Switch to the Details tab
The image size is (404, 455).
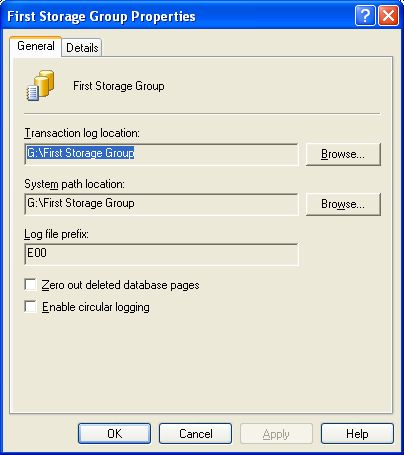82,48
